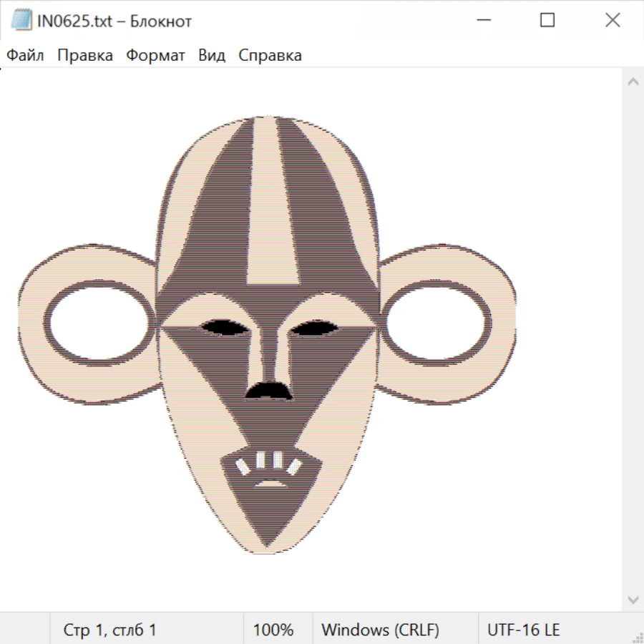This screenshot has height=644, width=644.
Task: Click the 'Стр 1, стлб 1' status indicator
Action: click(x=110, y=630)
